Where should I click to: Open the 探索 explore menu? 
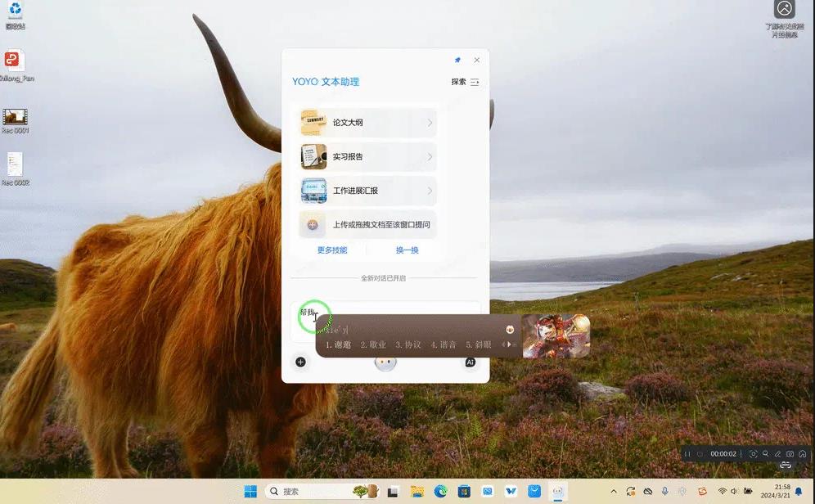[465, 82]
